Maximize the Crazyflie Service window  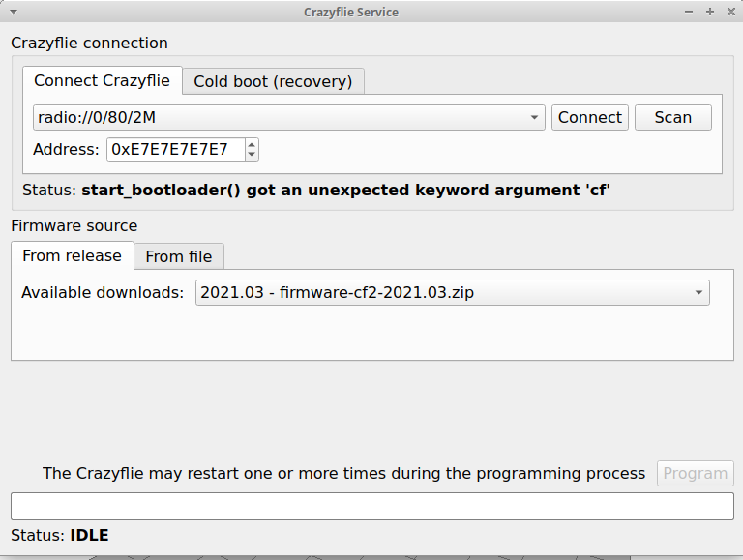pyautogui.click(x=710, y=12)
